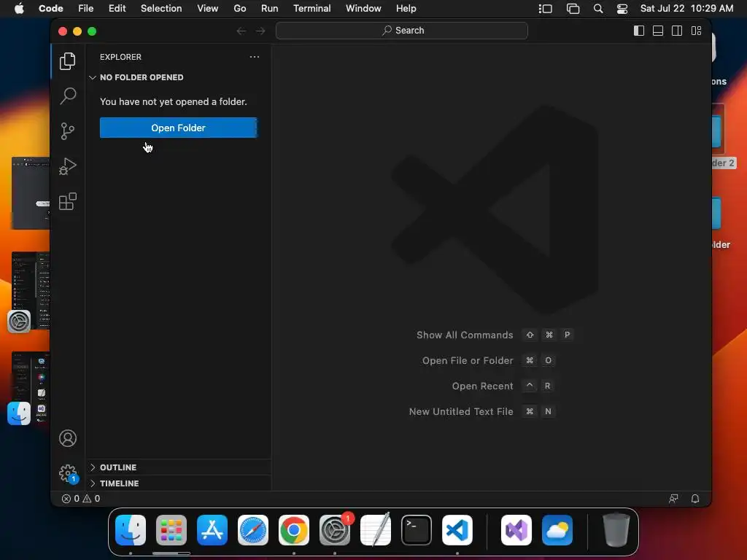Open System Settings from the Dock
The height and width of the screenshot is (560, 747).
[335, 529]
